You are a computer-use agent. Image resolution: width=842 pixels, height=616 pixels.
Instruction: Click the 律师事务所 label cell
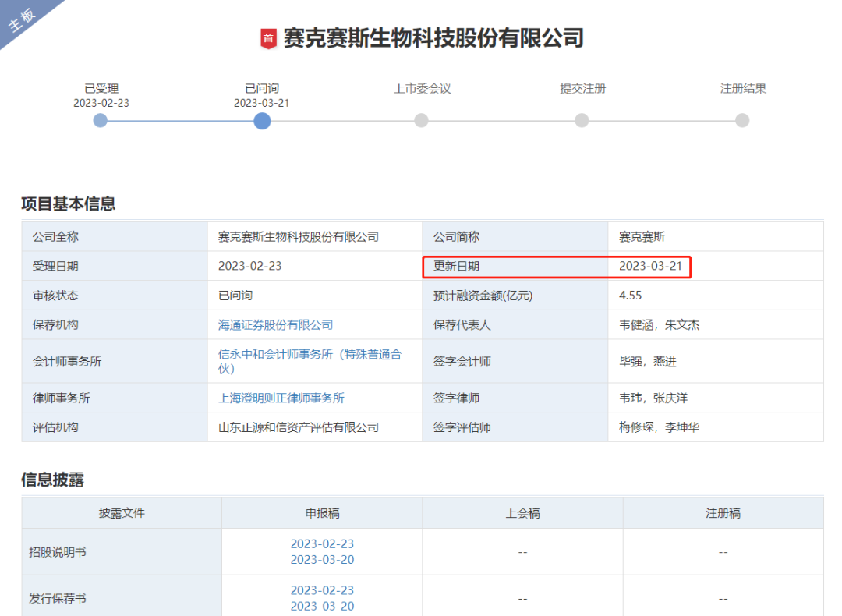click(115, 398)
